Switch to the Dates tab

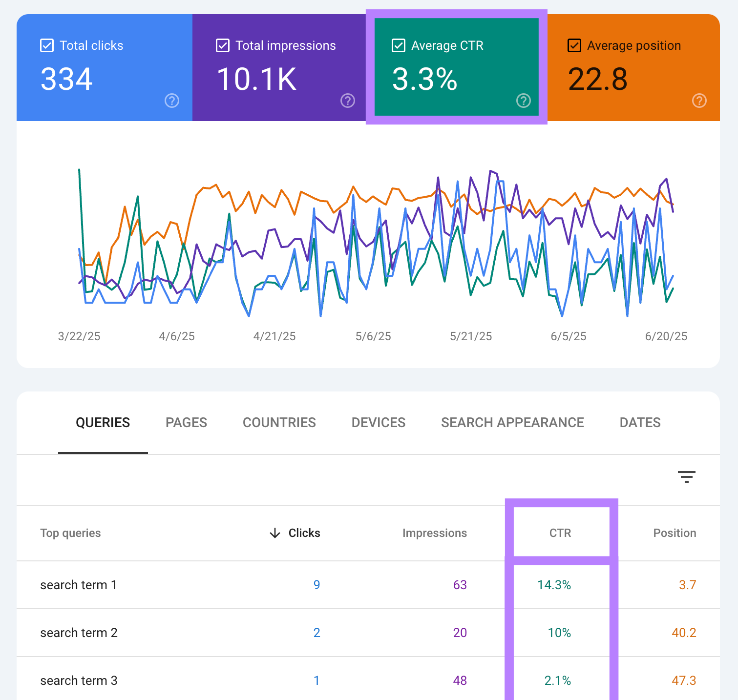[x=640, y=422]
